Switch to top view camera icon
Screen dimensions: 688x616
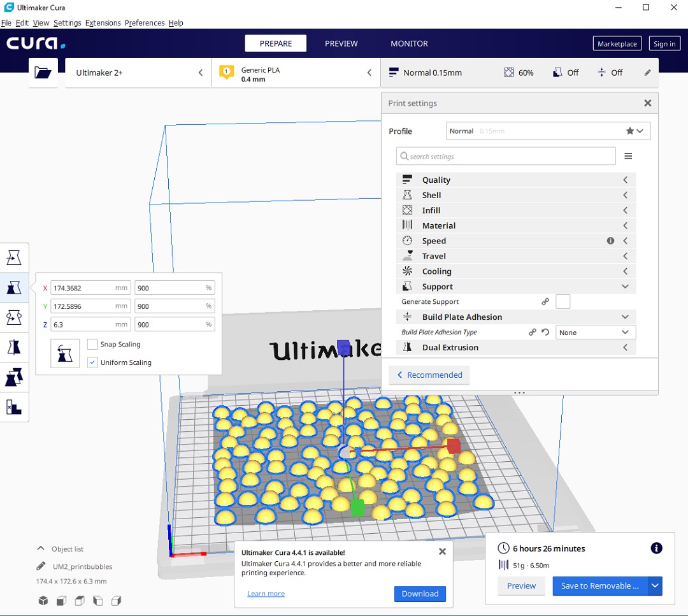[x=80, y=601]
